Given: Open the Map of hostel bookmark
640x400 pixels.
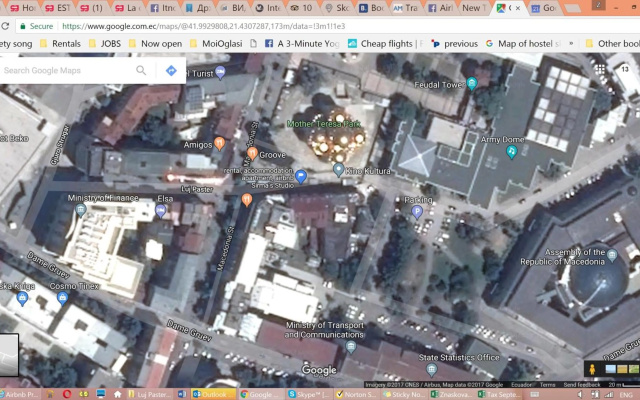Looking at the screenshot, I should pos(523,44).
